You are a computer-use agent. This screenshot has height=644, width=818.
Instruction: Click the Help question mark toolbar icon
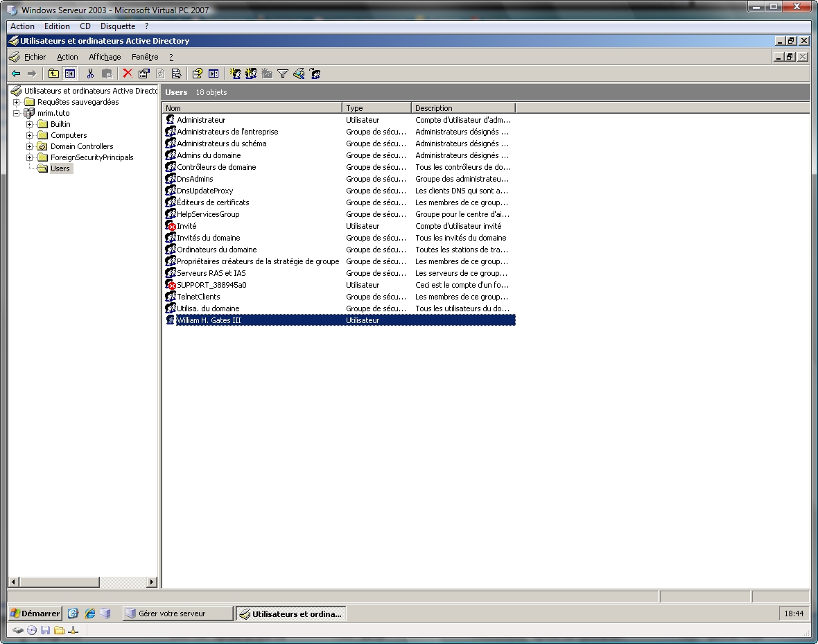tap(197, 73)
